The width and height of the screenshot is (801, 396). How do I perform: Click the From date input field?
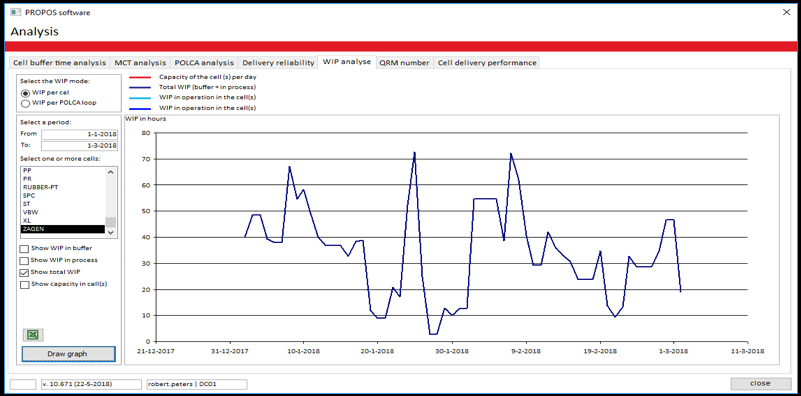pos(79,134)
